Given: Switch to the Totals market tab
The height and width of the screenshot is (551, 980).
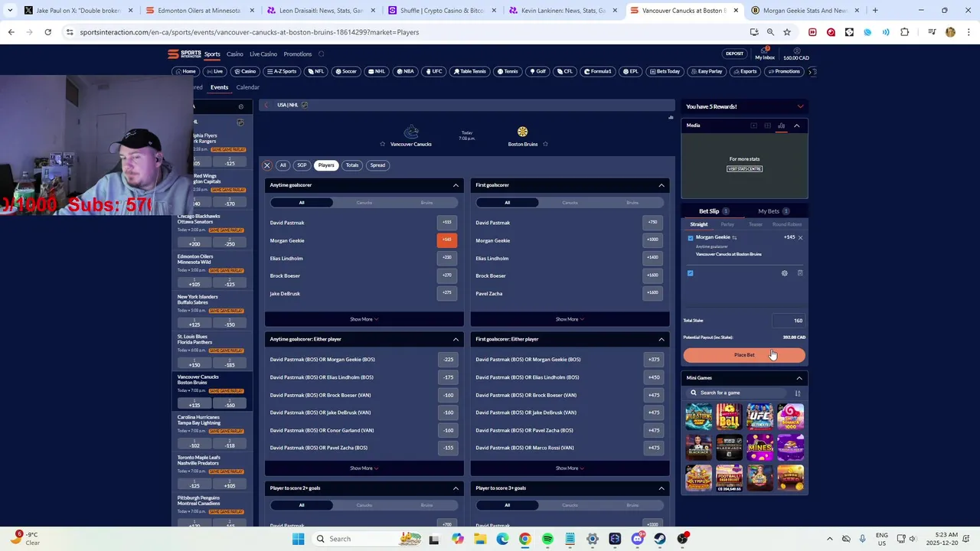Looking at the screenshot, I should coord(352,165).
